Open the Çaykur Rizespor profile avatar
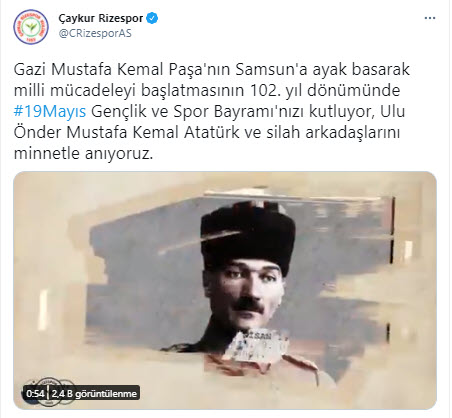Screen dimensions: 452x418 coord(31,27)
